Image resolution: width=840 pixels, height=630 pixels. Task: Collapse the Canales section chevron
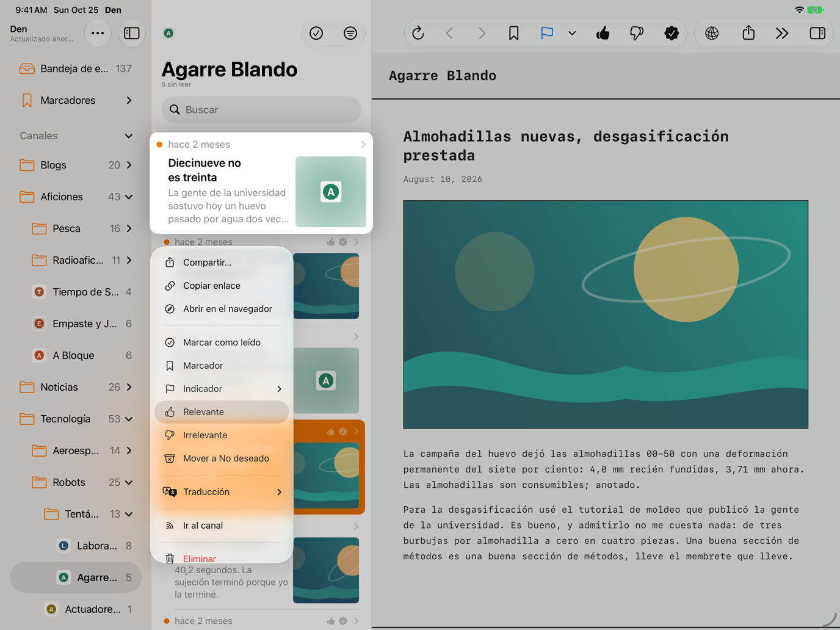point(129,136)
